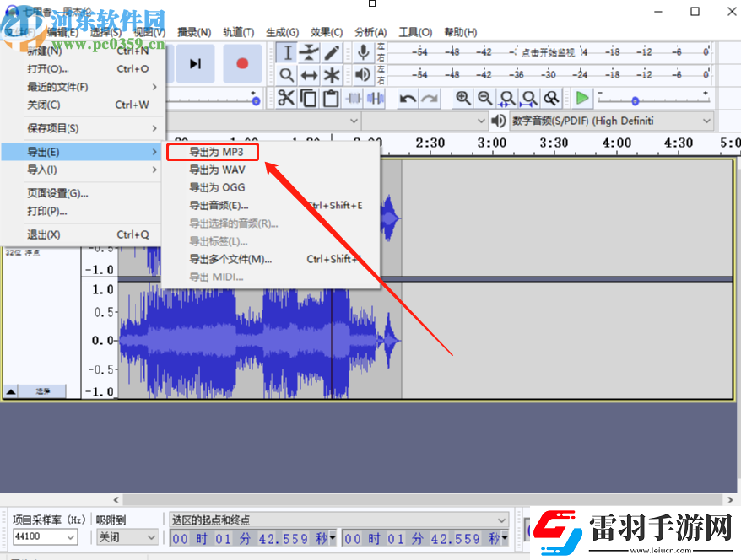Open the 生成(G) generate menu
The height and width of the screenshot is (560, 741).
(x=282, y=32)
